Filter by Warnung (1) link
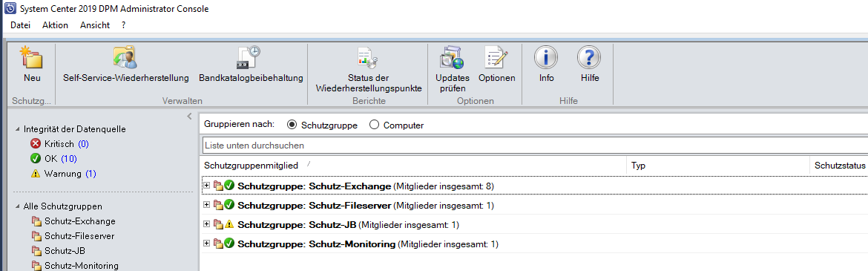The width and height of the screenshot is (868, 271). pyautogui.click(x=91, y=174)
